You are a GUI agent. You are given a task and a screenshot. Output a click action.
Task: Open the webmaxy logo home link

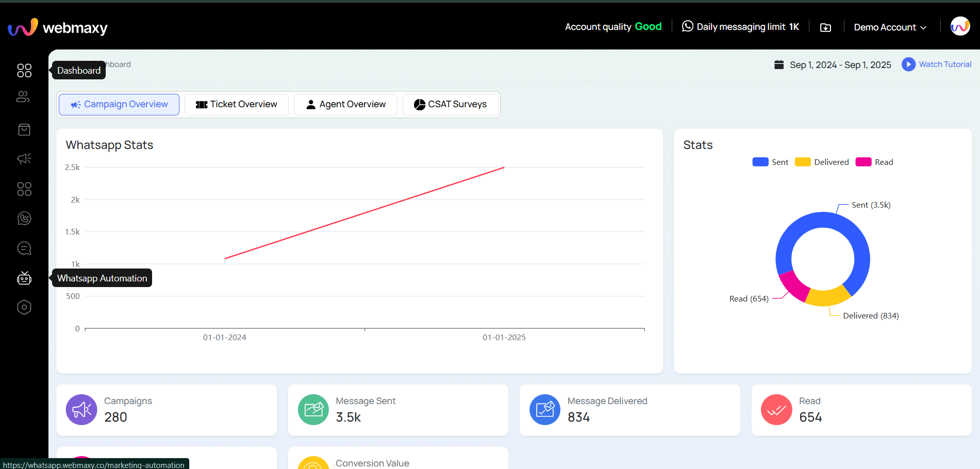pyautogui.click(x=58, y=27)
